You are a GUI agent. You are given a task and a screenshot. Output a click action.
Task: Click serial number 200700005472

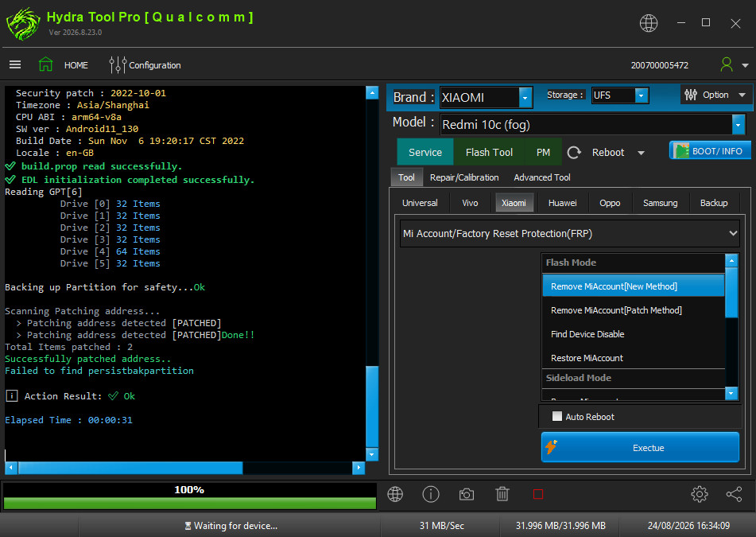[x=660, y=65]
